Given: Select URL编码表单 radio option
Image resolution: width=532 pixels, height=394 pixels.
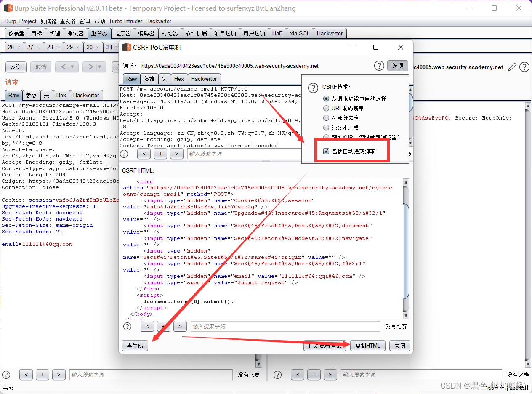Looking at the screenshot, I should (x=326, y=108).
